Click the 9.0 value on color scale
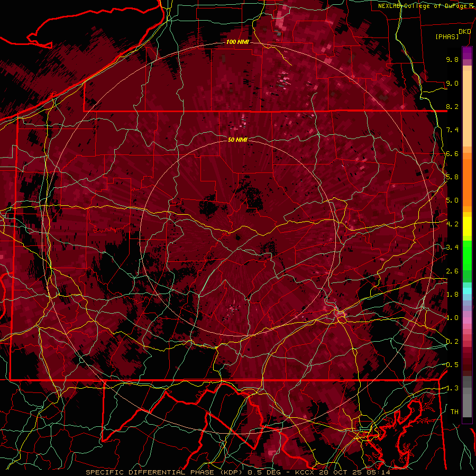This screenshot has height=476, width=476. click(452, 83)
